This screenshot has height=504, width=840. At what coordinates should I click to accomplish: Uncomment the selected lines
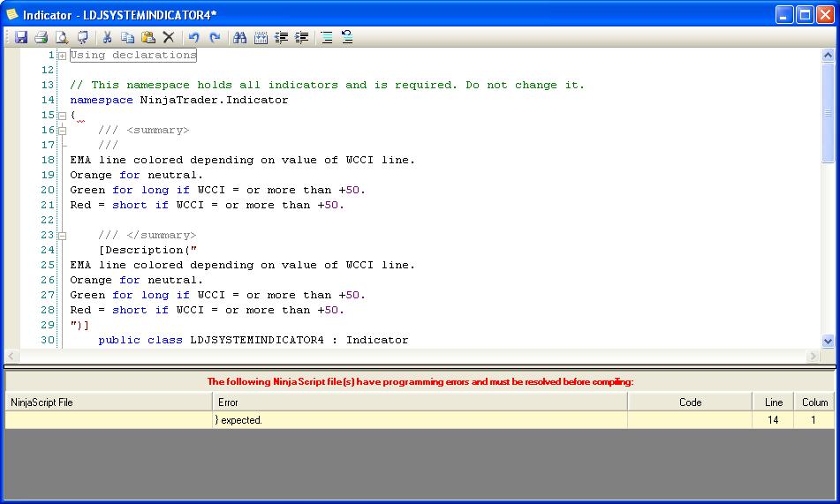click(348, 37)
